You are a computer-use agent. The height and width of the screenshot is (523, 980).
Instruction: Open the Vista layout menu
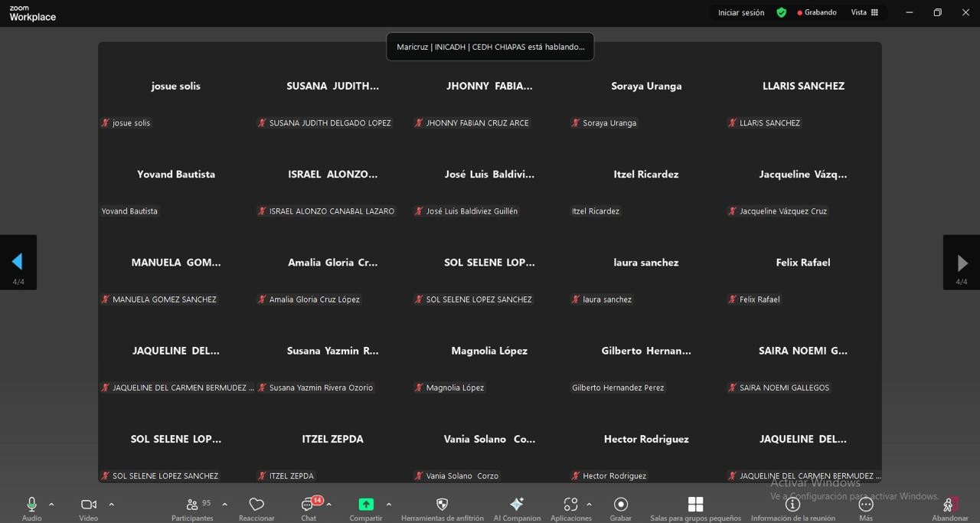coord(864,12)
